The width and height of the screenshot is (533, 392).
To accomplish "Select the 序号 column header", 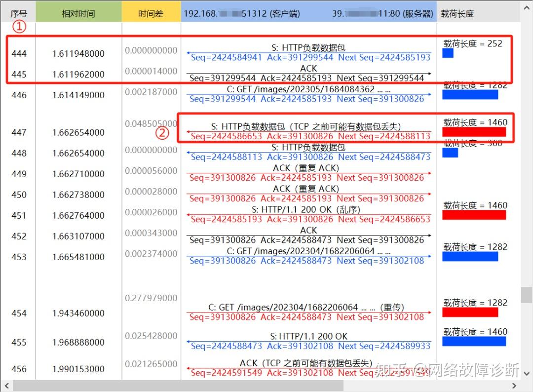I will coord(19,12).
